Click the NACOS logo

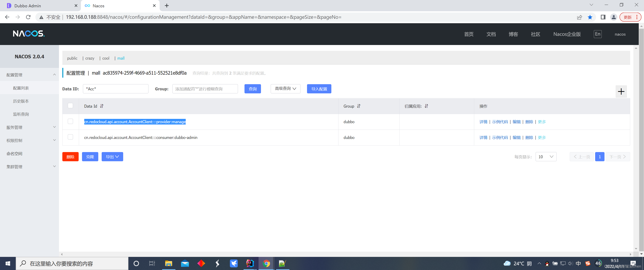click(x=28, y=34)
